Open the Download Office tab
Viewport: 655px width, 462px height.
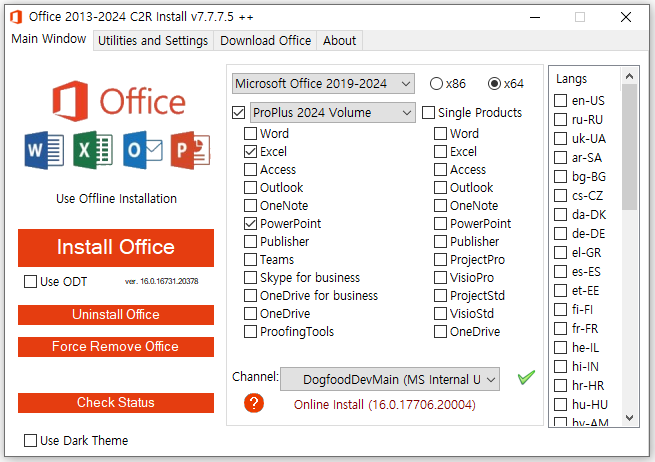[x=265, y=41]
